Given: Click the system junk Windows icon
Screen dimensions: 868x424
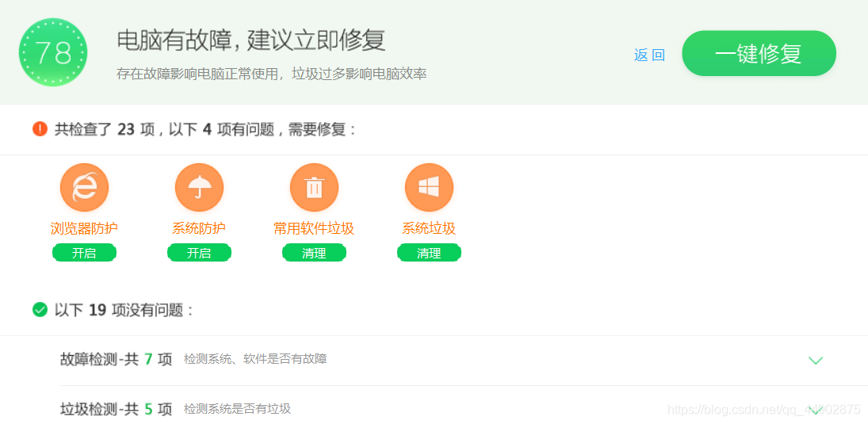Looking at the screenshot, I should tap(429, 187).
